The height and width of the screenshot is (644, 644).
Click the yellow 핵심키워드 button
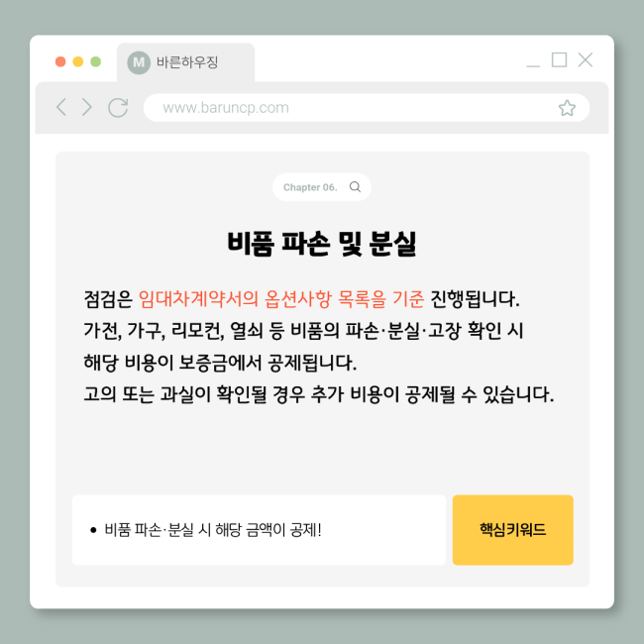pos(512,530)
